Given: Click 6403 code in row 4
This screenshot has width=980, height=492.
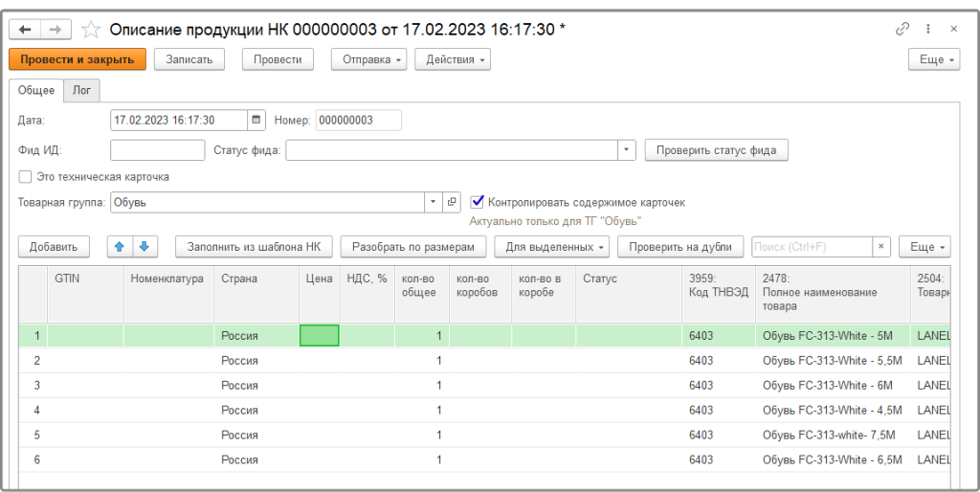Looking at the screenshot, I should [x=701, y=410].
